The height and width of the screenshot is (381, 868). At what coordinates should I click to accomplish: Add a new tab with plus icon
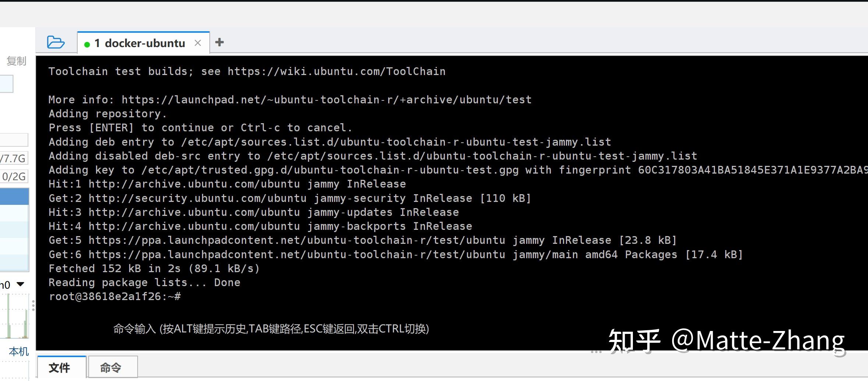coord(220,42)
